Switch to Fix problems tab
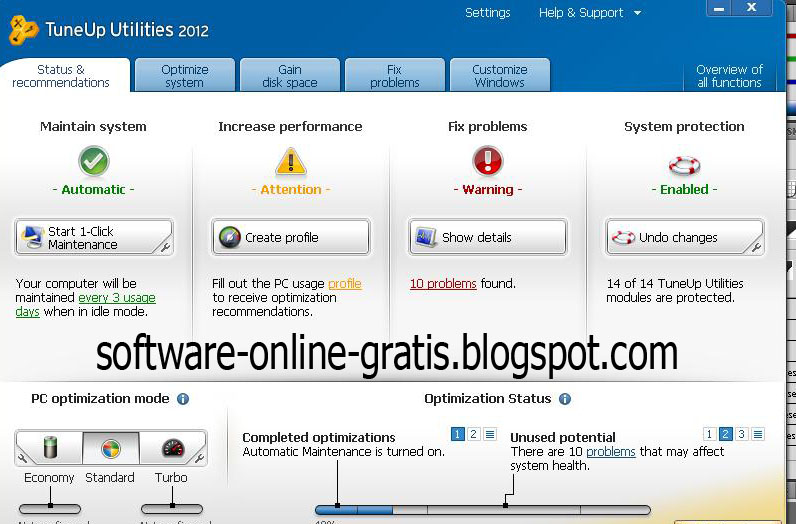Viewport: 796px width, 524px height. (395, 76)
